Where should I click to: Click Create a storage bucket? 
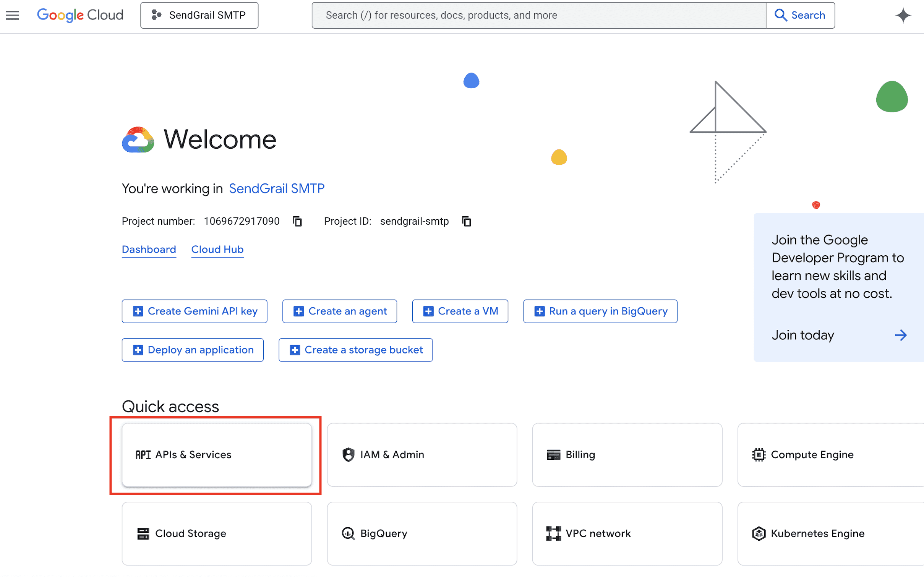click(355, 350)
